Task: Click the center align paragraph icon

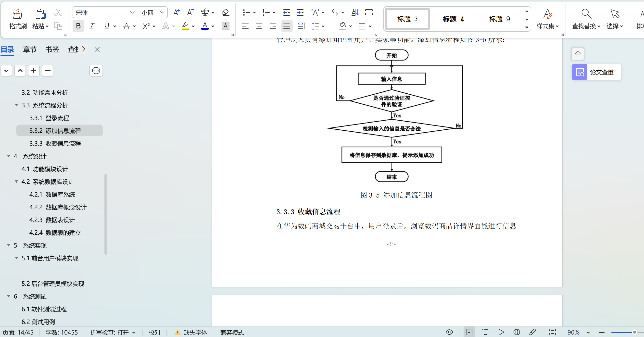Action: pos(259,26)
